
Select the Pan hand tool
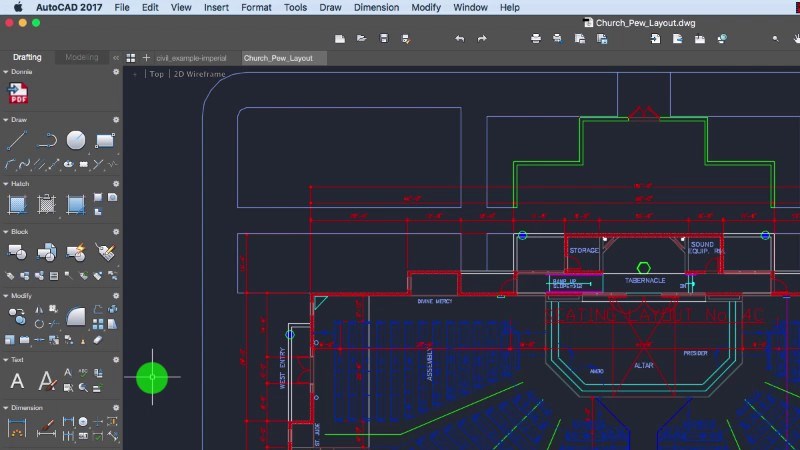click(797, 38)
